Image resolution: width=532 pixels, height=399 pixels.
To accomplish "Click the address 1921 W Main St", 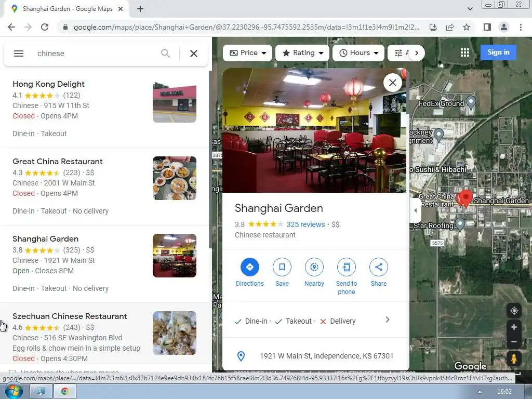I will tap(326, 356).
